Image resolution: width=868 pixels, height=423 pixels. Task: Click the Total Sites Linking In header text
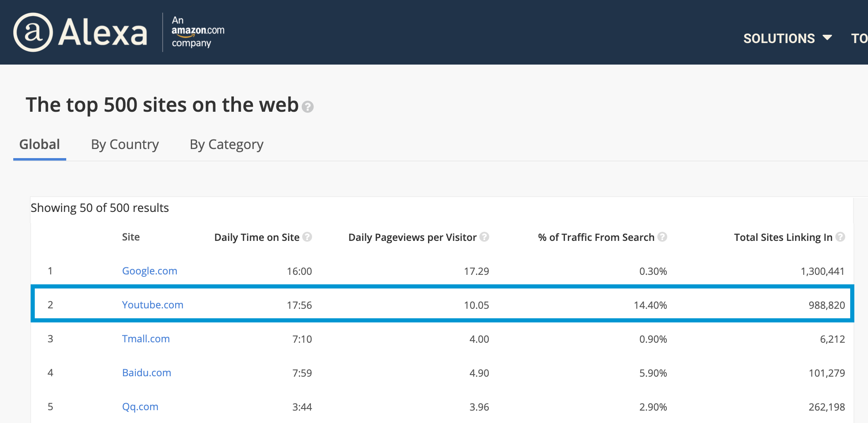[783, 237]
